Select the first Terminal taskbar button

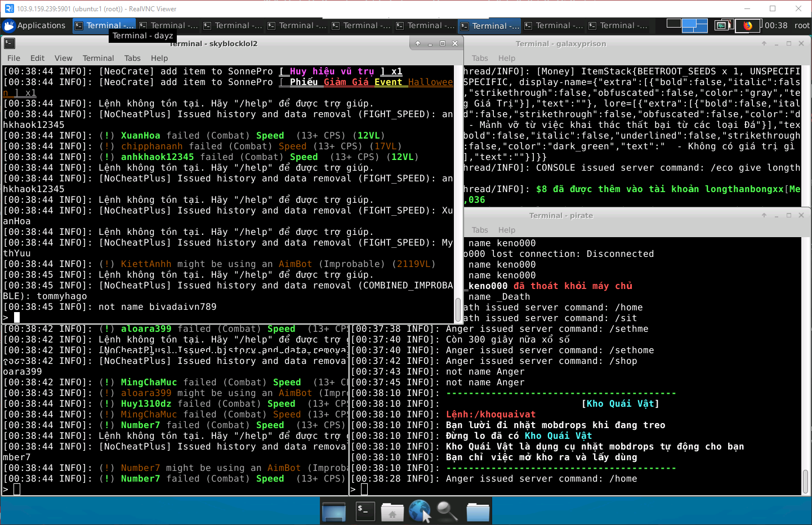pos(104,25)
